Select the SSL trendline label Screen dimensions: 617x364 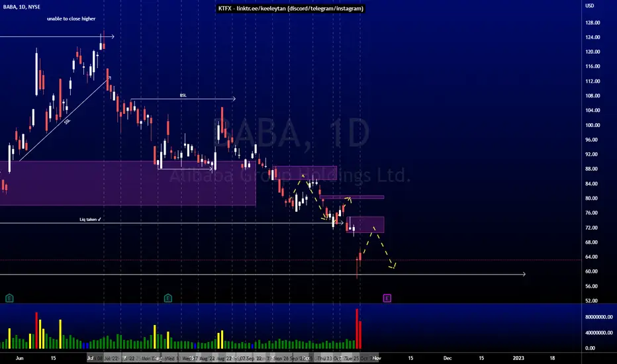tap(67, 122)
